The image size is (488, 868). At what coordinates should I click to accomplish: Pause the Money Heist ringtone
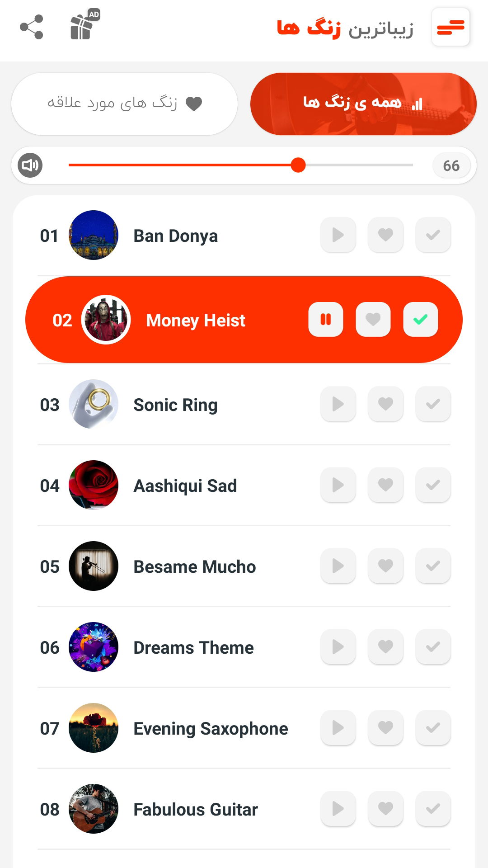326,320
